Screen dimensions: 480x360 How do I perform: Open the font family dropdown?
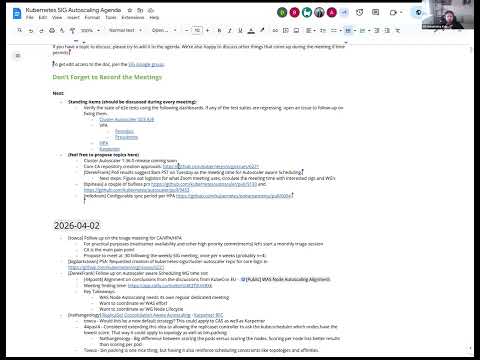tap(164, 30)
